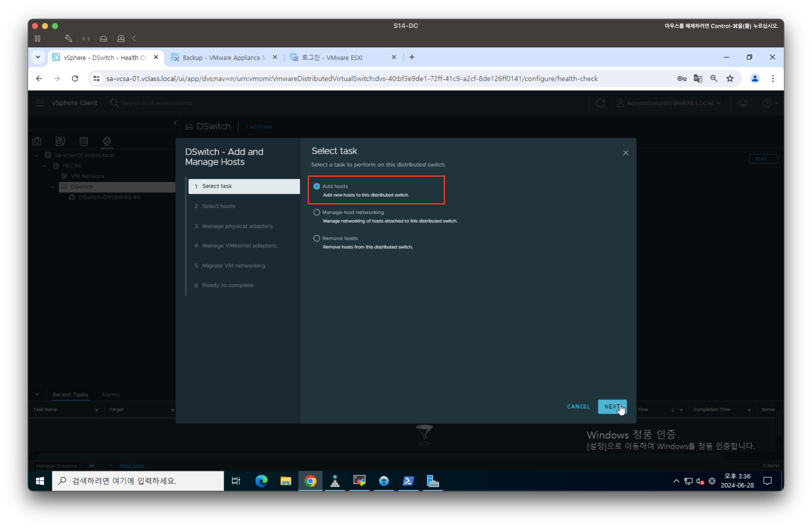
Task: Open Chrome profile avatar icon
Action: [755, 79]
